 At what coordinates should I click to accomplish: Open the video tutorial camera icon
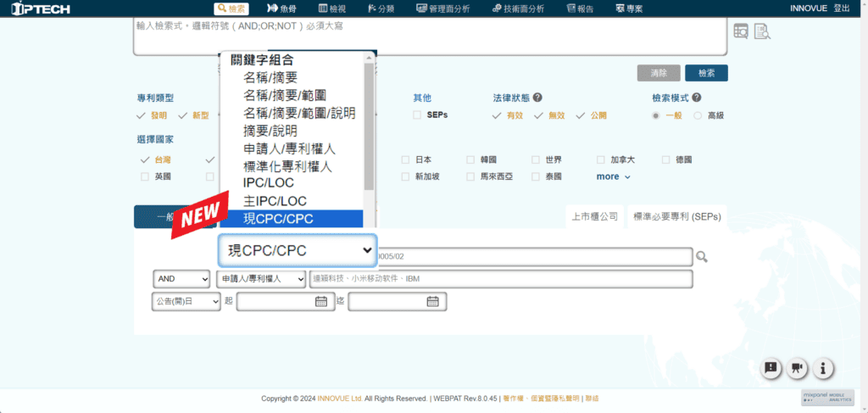[797, 368]
